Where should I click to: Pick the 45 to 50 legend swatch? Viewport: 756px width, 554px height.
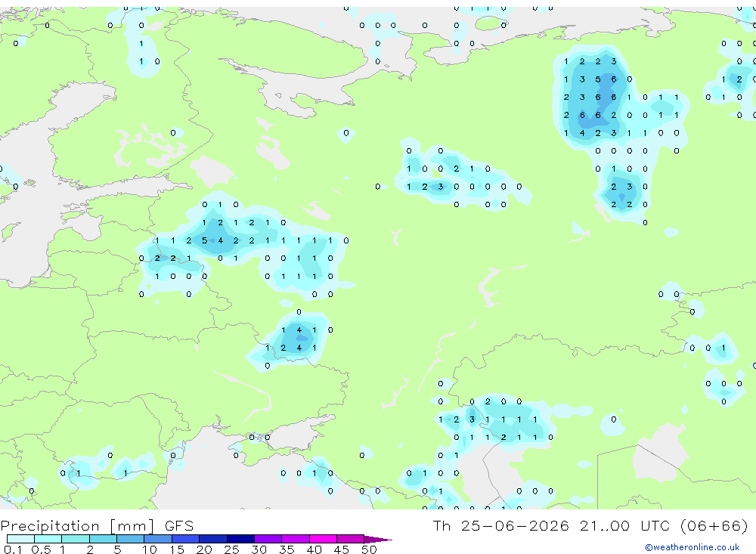(x=350, y=539)
